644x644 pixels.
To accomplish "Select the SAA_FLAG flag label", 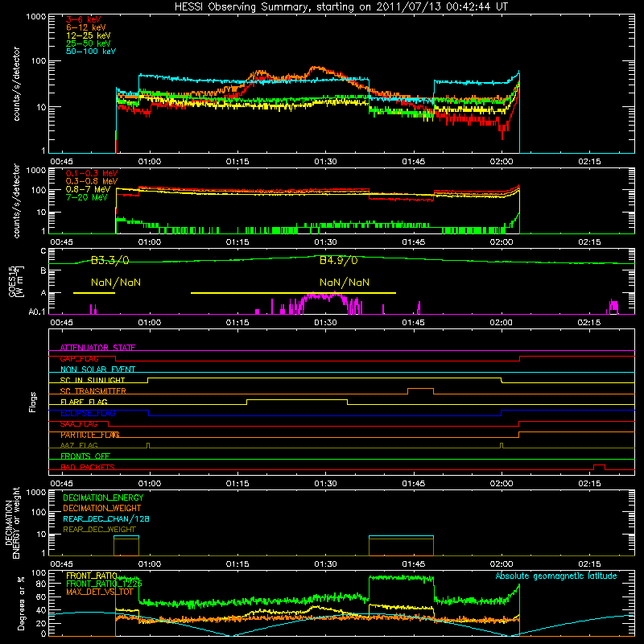I will 79,423.
